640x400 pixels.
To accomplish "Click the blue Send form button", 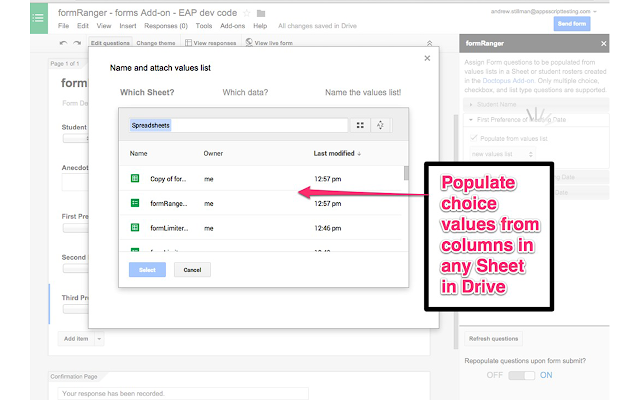I will pyautogui.click(x=572, y=24).
